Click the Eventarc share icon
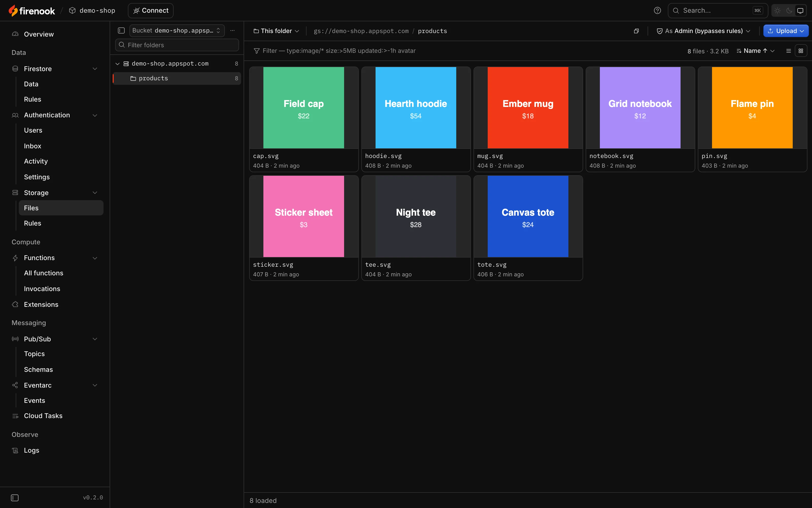This screenshot has width=812, height=508. pyautogui.click(x=15, y=385)
